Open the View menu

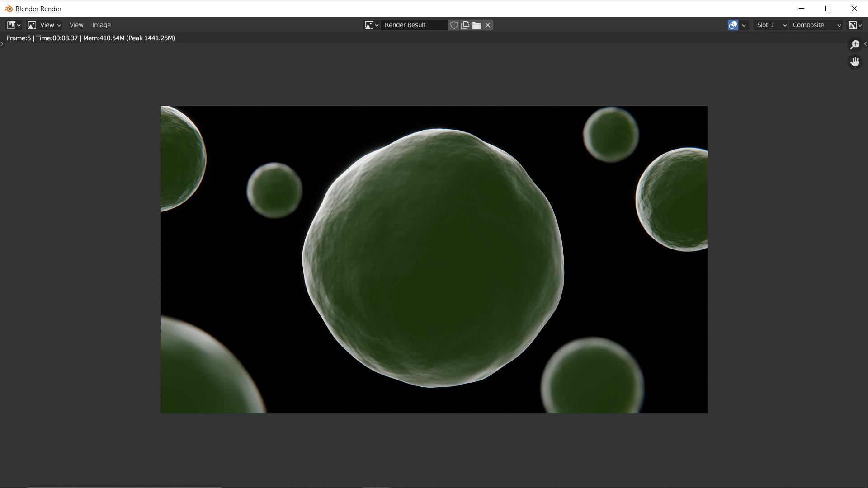coord(76,25)
